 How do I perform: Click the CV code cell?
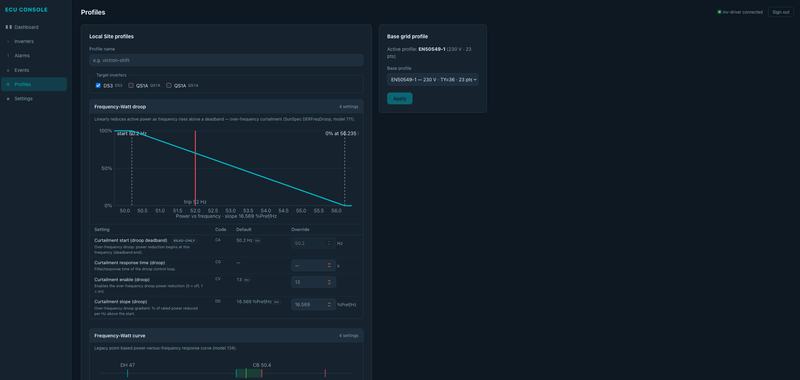pyautogui.click(x=218, y=279)
